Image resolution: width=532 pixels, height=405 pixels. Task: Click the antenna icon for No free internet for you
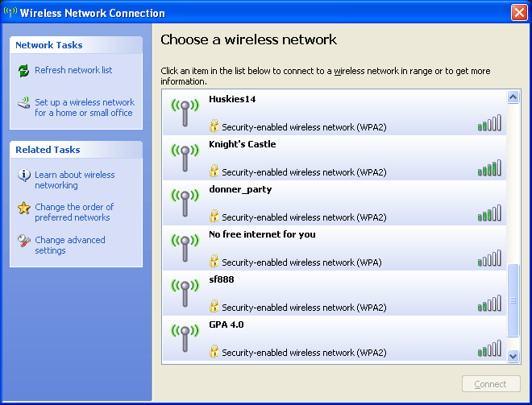(x=185, y=248)
